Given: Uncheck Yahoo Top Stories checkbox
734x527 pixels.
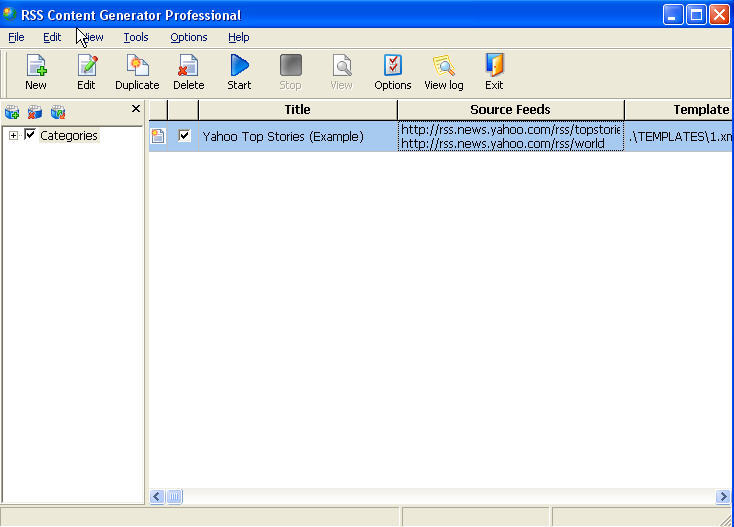Looking at the screenshot, I should [184, 136].
